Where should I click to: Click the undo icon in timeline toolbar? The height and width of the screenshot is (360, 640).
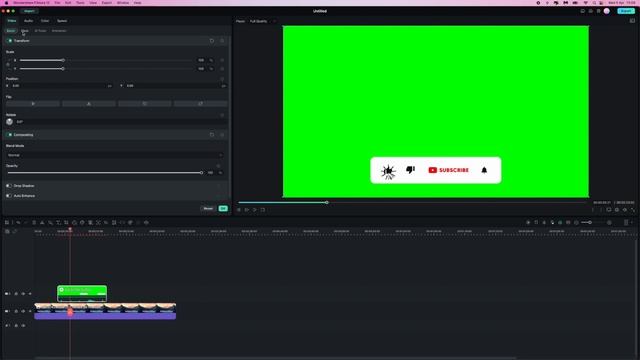pos(18,222)
